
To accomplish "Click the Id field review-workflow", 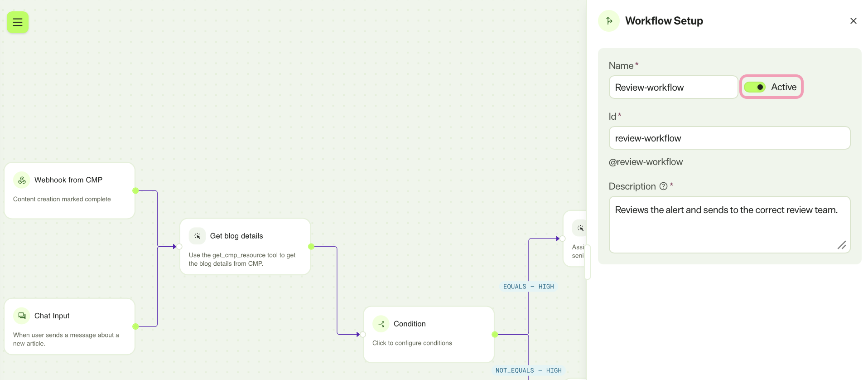I will (x=729, y=138).
